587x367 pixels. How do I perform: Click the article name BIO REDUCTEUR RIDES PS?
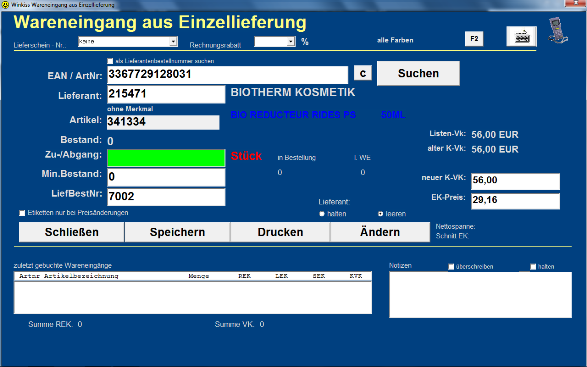tap(293, 115)
